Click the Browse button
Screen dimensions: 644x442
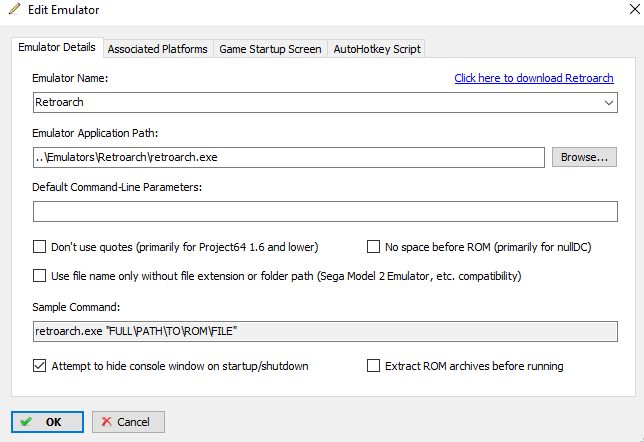(x=584, y=157)
